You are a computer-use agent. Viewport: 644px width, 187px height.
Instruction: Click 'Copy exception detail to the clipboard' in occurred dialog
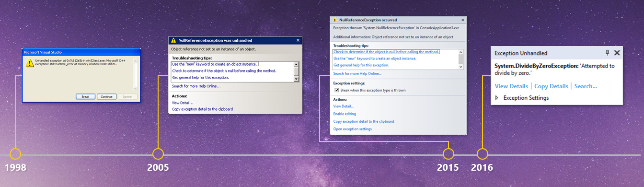point(364,122)
